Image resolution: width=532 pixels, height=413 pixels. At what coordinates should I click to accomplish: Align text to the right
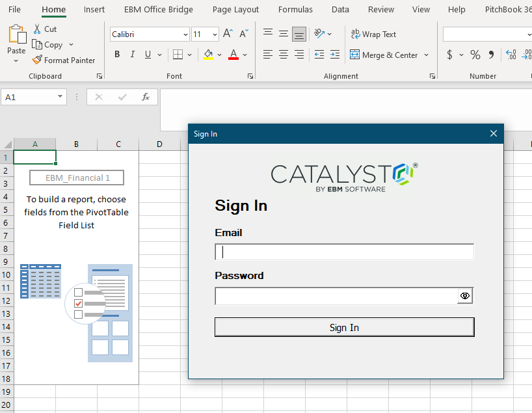(299, 54)
